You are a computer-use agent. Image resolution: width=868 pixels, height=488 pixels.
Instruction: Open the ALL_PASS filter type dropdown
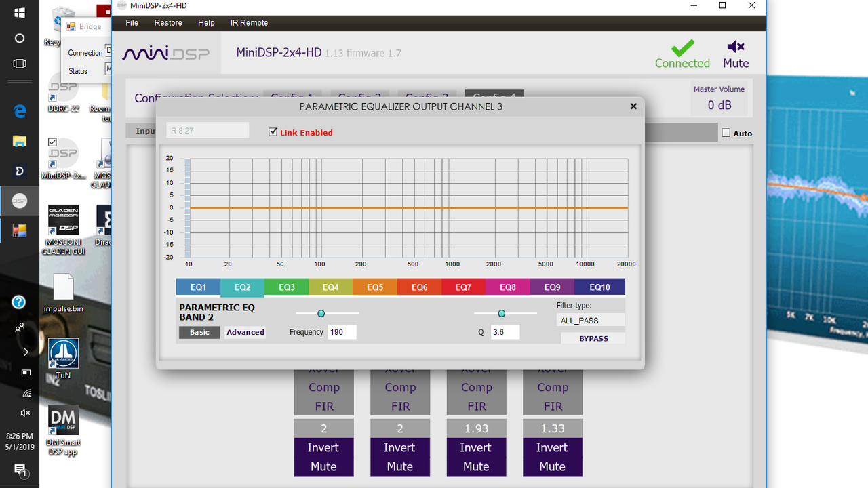point(591,321)
